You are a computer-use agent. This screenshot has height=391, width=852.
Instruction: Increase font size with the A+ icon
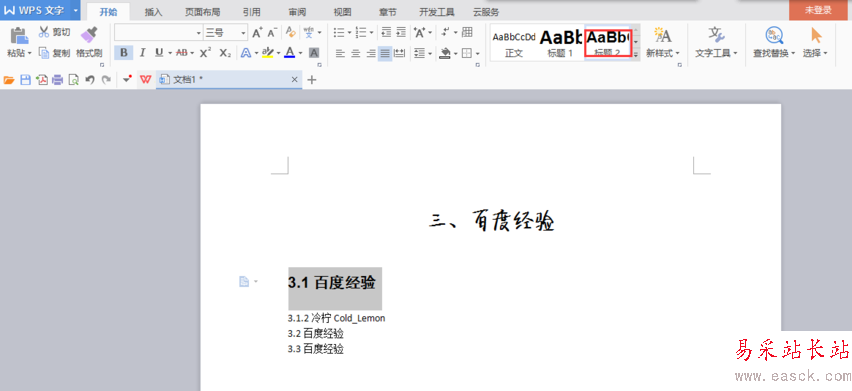[x=257, y=33]
